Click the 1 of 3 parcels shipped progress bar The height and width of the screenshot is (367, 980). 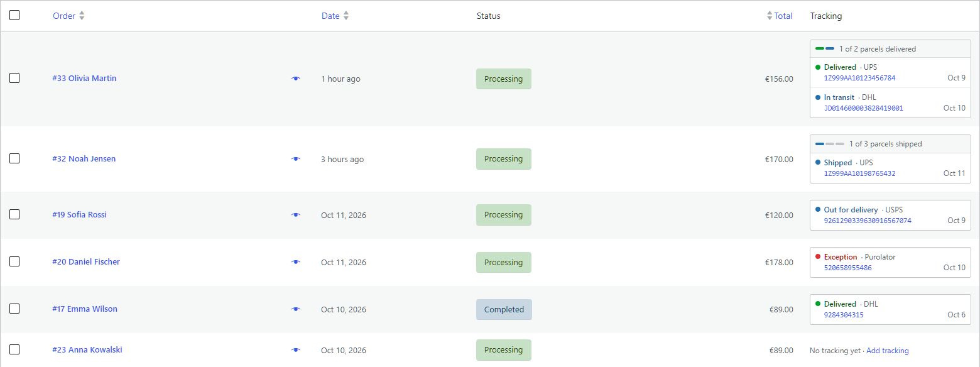(x=830, y=144)
